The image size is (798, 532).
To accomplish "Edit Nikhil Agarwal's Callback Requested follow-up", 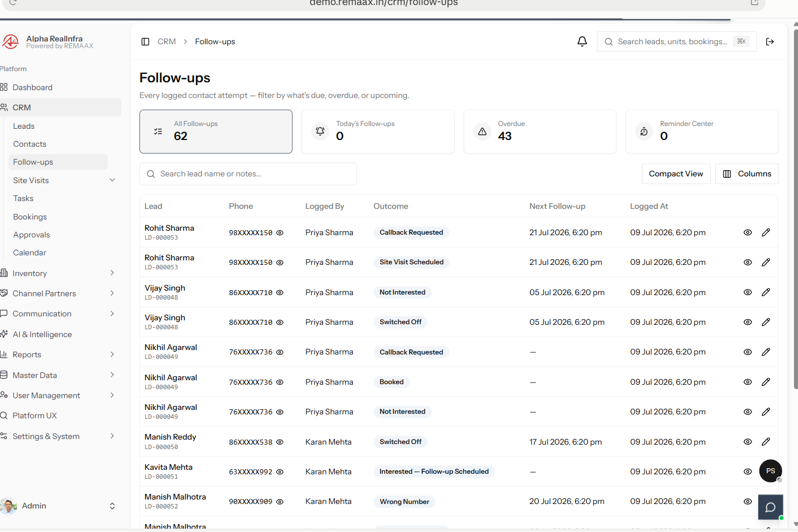I will coord(766,352).
